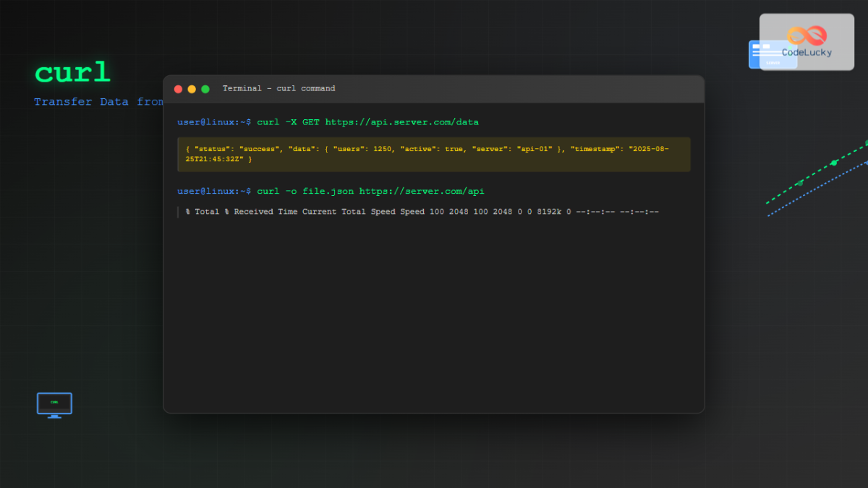Click the curl heading text
Image resolution: width=868 pixels, height=488 pixels.
(x=72, y=72)
